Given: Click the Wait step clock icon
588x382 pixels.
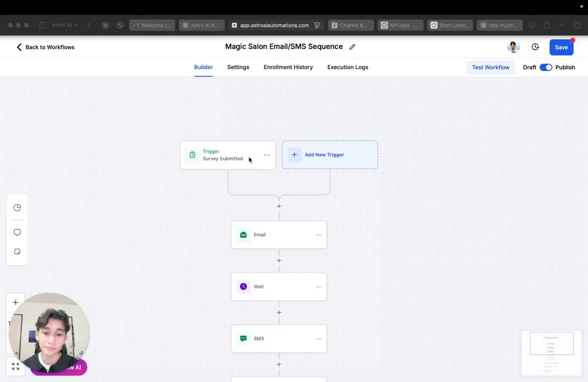Looking at the screenshot, I should [243, 286].
